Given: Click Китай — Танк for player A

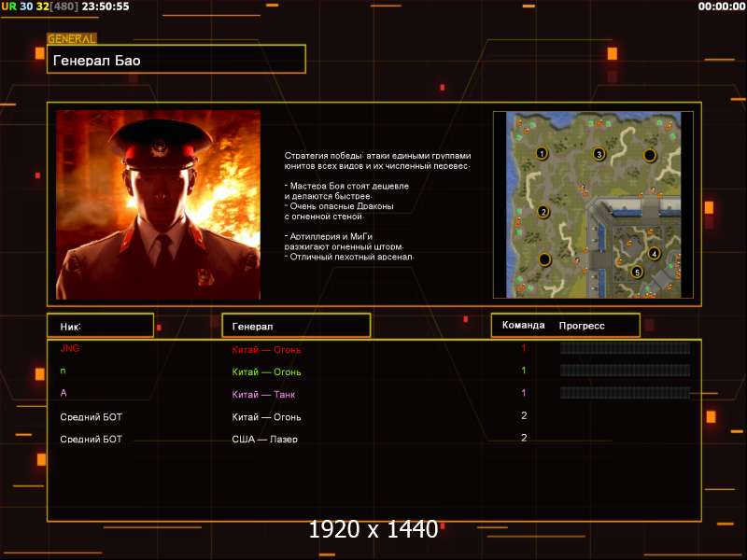Looking at the screenshot, I should click(263, 394).
